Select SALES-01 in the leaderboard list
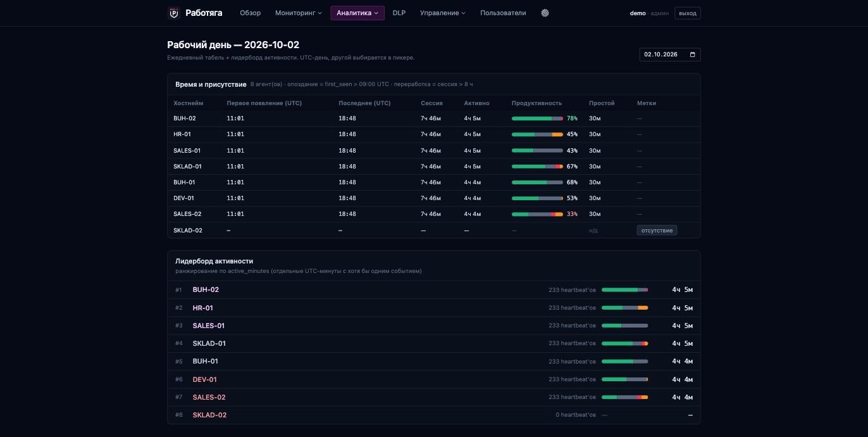This screenshot has width=868, height=437. tap(209, 326)
